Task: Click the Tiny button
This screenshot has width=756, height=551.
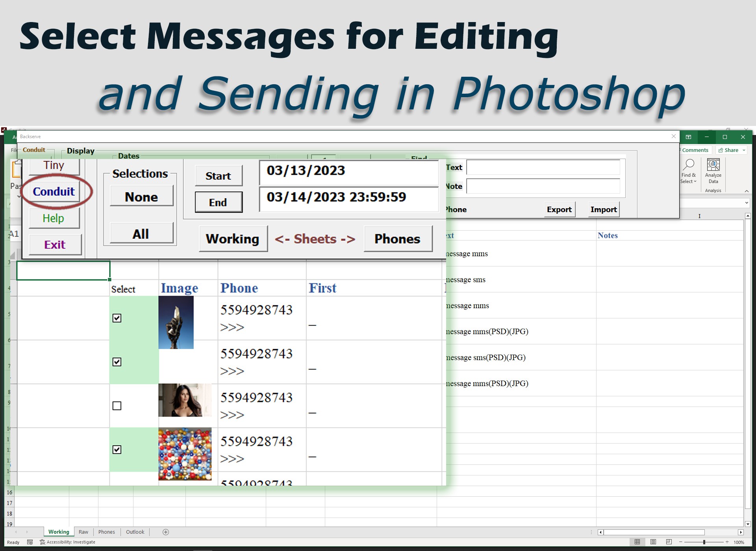Action: (54, 166)
